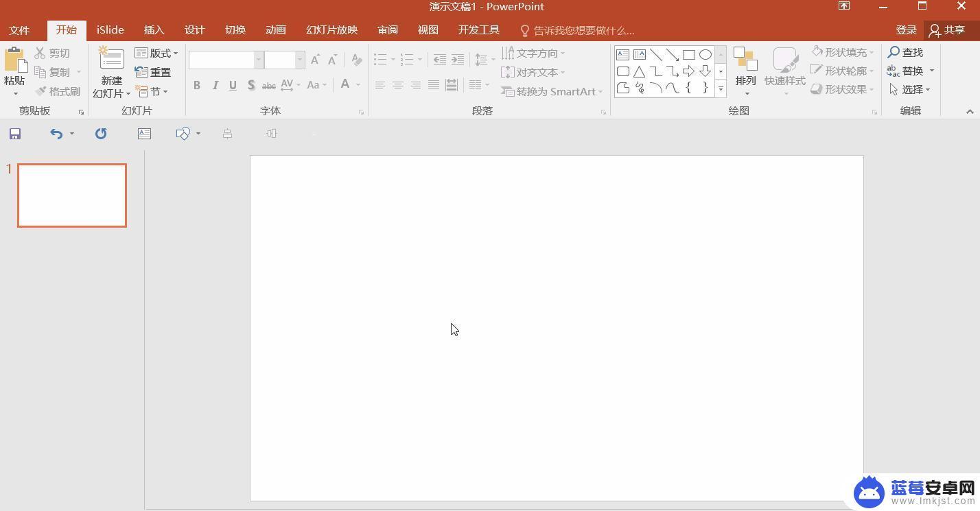Click Replace (替换) button
Image resolution: width=980 pixels, height=511 pixels.
point(905,71)
